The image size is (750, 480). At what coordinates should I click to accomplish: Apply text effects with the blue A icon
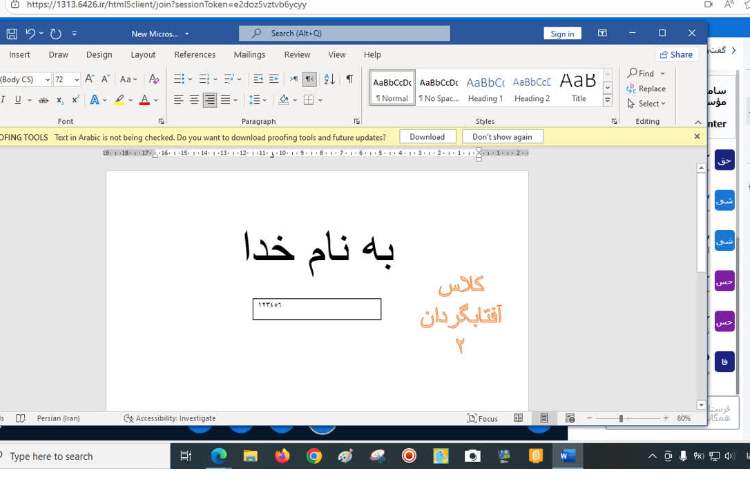pos(94,100)
